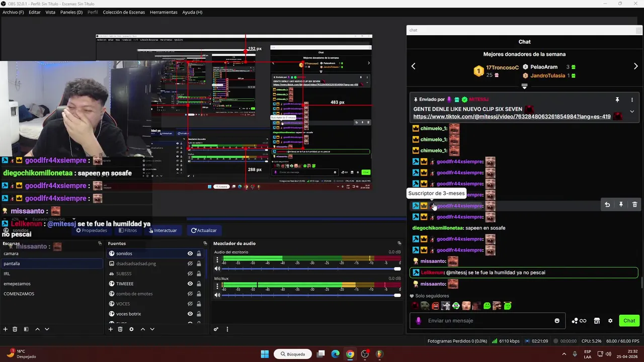Open the pinned message three-dot options menu
This screenshot has height=362, width=644.
[632, 100]
